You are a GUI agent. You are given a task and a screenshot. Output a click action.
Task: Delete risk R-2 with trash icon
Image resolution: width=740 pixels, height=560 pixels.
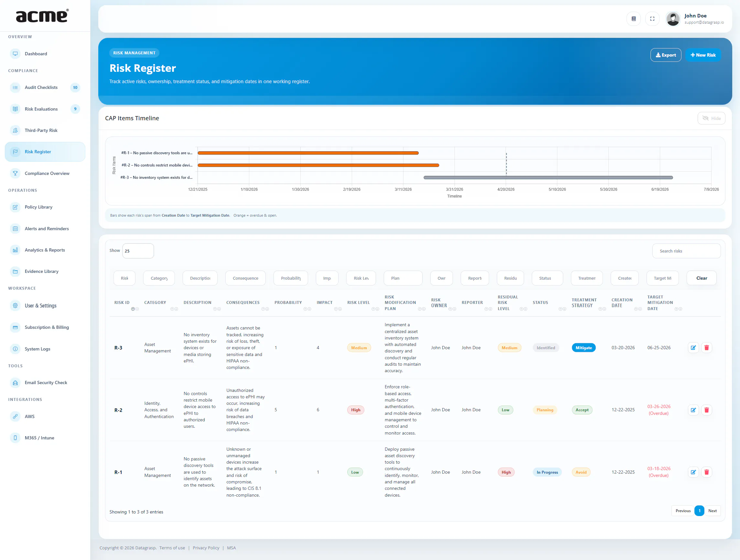click(707, 410)
